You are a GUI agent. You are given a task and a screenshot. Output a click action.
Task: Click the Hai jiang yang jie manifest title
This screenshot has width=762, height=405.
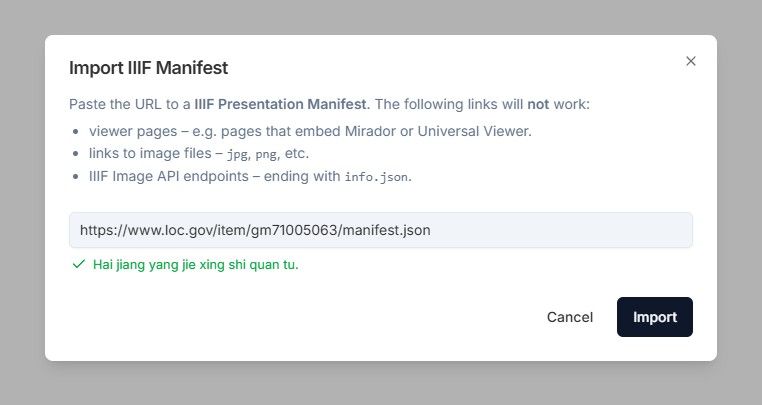[195, 264]
